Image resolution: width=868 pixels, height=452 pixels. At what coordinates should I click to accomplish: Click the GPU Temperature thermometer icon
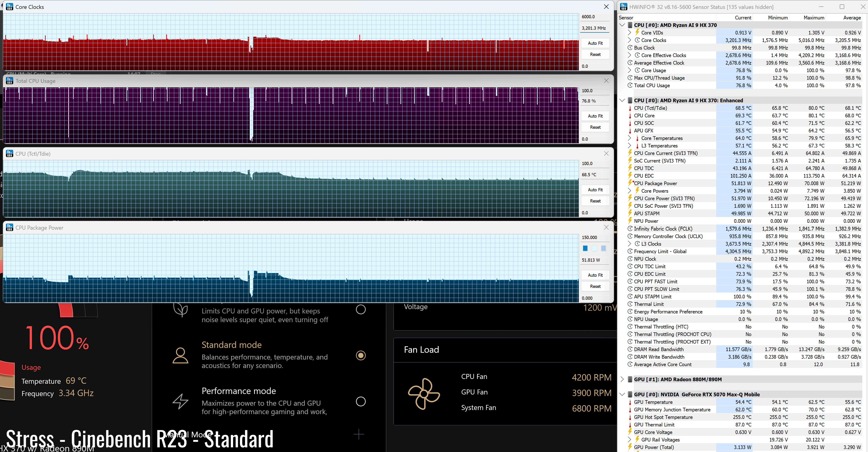tap(630, 402)
